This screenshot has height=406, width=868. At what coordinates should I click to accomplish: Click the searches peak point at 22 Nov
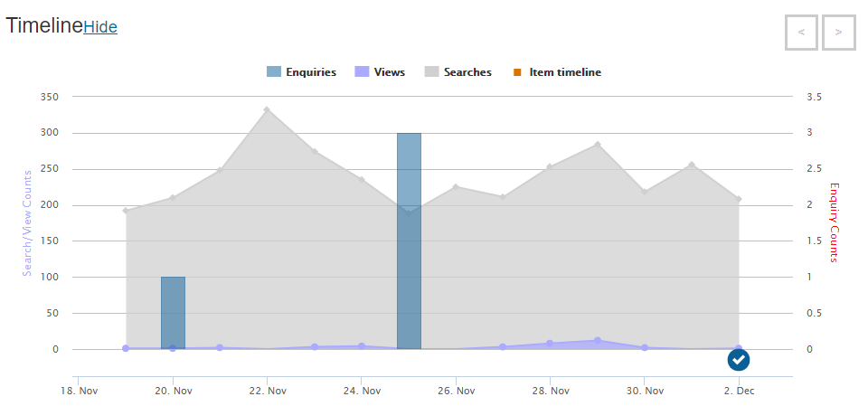pos(267,109)
